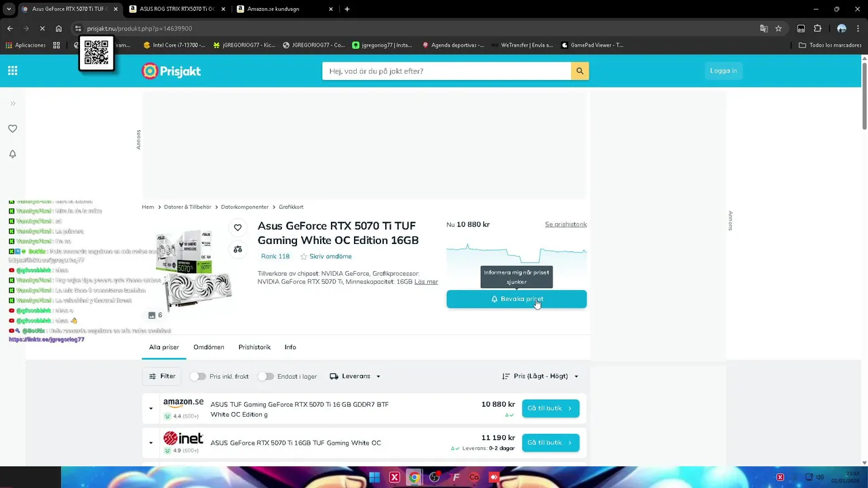
Task: Toggle Pris inkl. frakt switch
Action: 197,376
